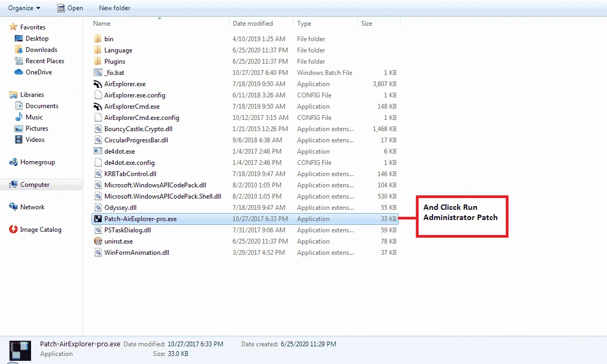Select file name AirExplorerCmd.exe.config
The height and width of the screenshot is (364, 607).
(x=142, y=117)
